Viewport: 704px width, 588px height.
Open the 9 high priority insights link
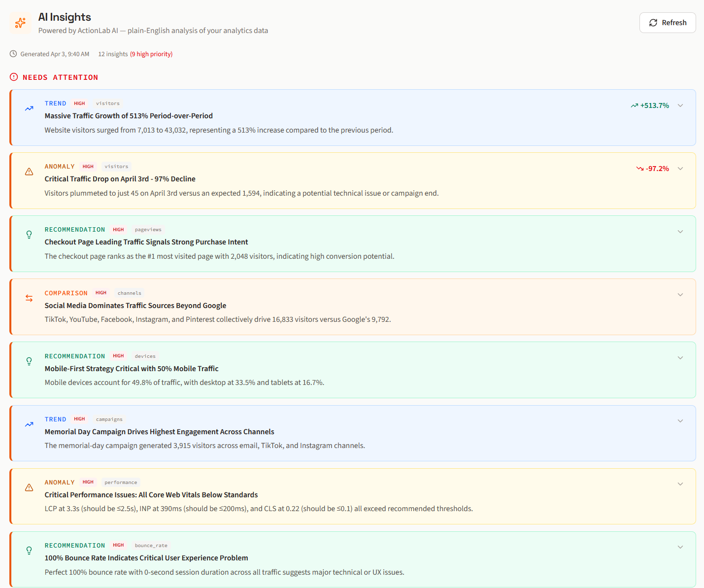(x=151, y=54)
